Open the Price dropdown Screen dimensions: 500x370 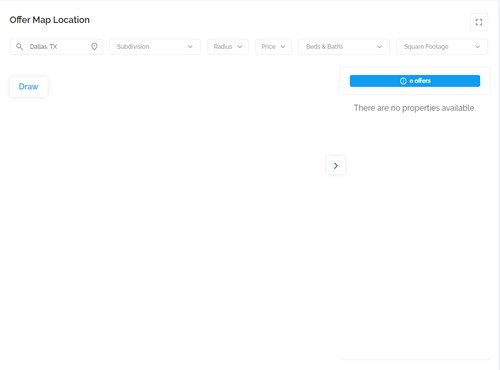(x=273, y=47)
